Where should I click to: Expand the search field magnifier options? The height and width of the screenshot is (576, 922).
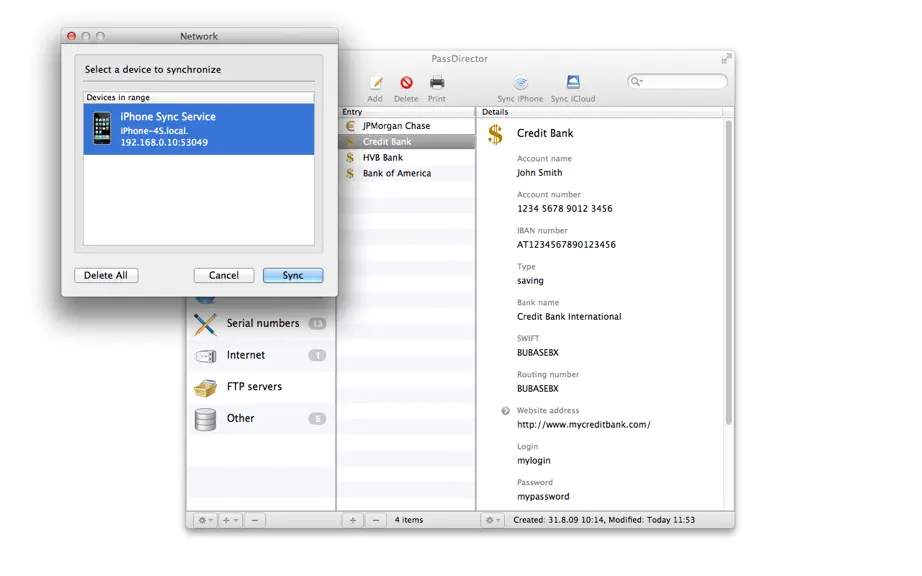click(x=637, y=82)
